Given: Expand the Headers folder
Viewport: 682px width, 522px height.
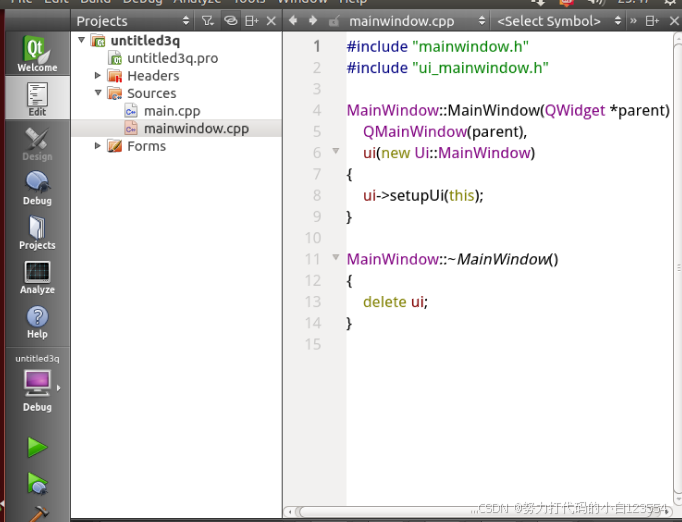Looking at the screenshot, I should 98,76.
